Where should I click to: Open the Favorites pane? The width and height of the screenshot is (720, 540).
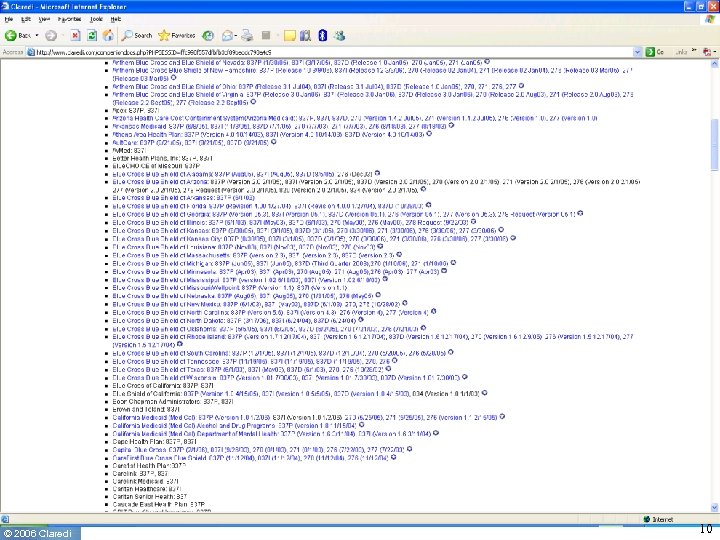[177, 35]
